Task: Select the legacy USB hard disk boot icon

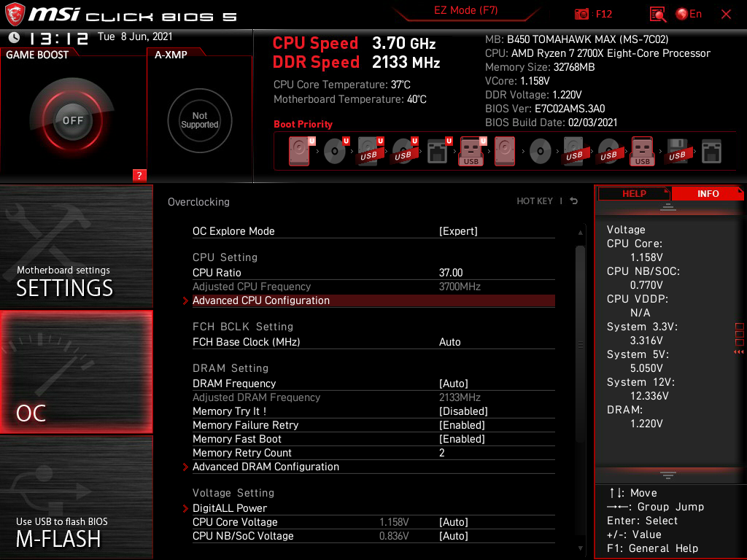Action: pyautogui.click(x=575, y=152)
